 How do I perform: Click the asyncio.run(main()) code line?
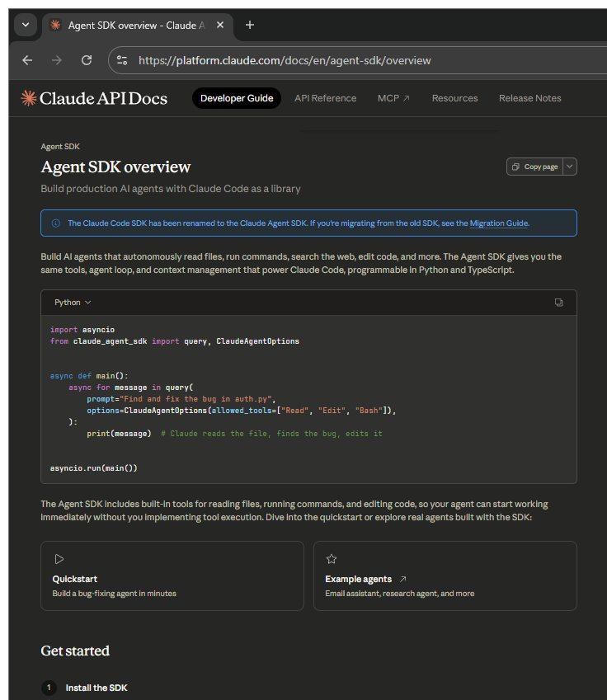click(94, 468)
